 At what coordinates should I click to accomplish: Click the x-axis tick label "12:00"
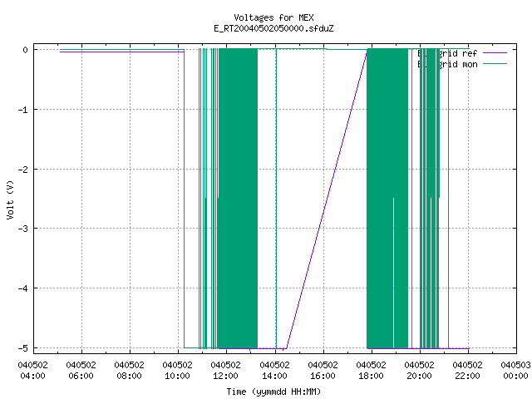pos(225,376)
